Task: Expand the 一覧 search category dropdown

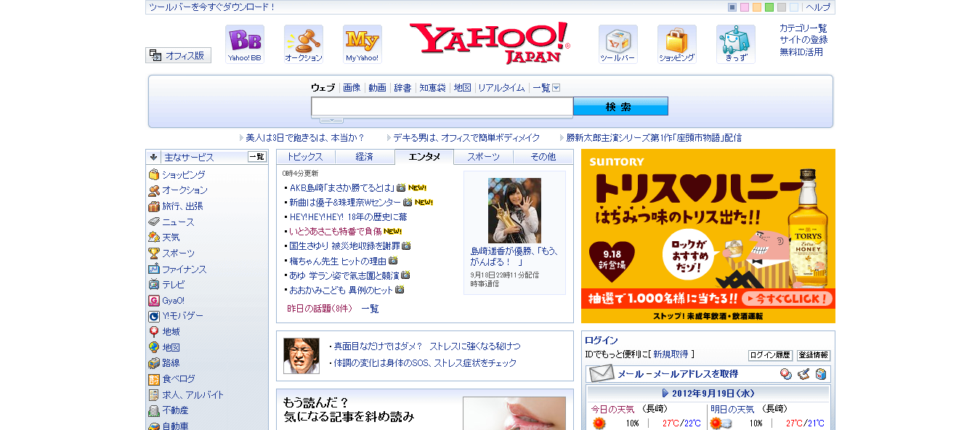Action: tap(556, 88)
